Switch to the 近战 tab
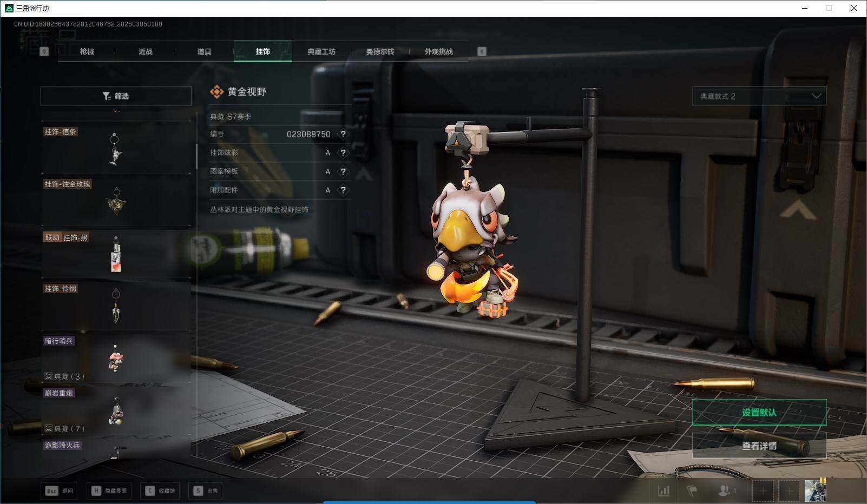 tap(145, 51)
